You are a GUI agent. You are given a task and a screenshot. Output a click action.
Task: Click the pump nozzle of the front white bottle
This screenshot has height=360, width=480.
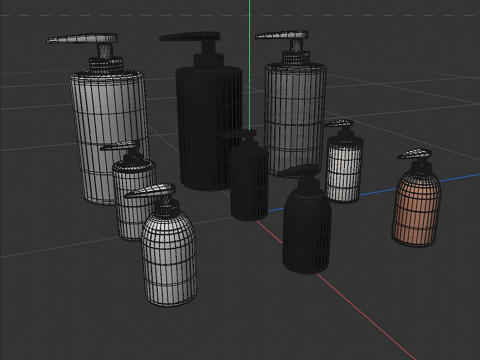point(150,191)
